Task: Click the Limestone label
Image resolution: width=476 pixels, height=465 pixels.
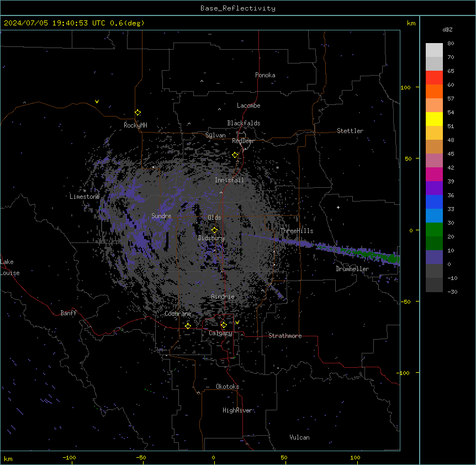Action: 84,197
